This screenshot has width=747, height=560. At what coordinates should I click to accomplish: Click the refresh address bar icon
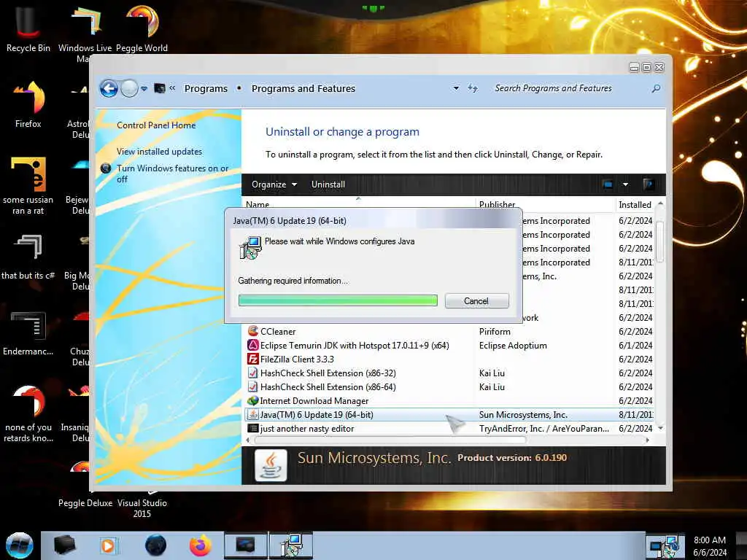473,88
